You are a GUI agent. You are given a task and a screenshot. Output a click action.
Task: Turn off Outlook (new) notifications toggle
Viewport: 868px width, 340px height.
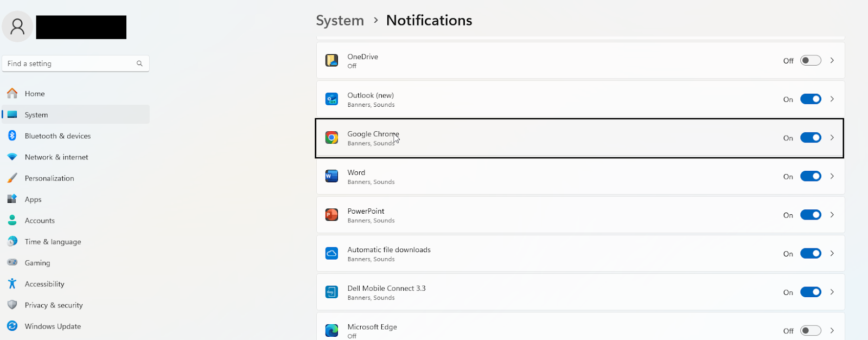pos(810,99)
